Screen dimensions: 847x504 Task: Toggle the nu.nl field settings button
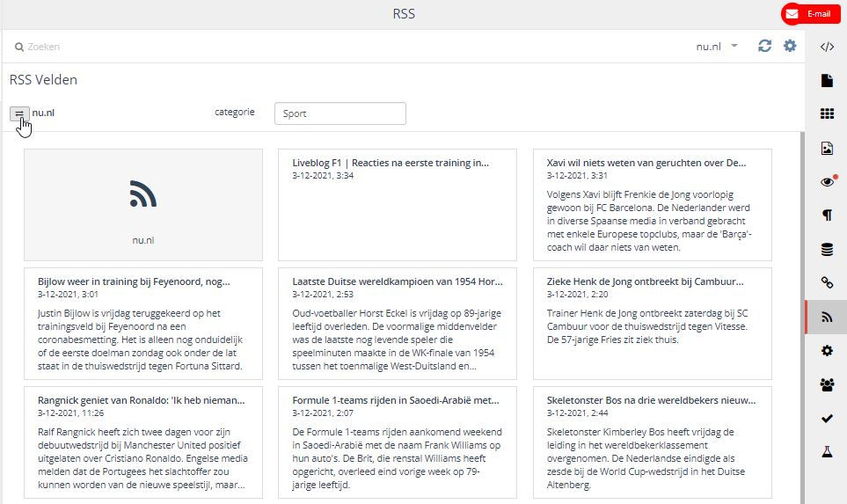[19, 113]
